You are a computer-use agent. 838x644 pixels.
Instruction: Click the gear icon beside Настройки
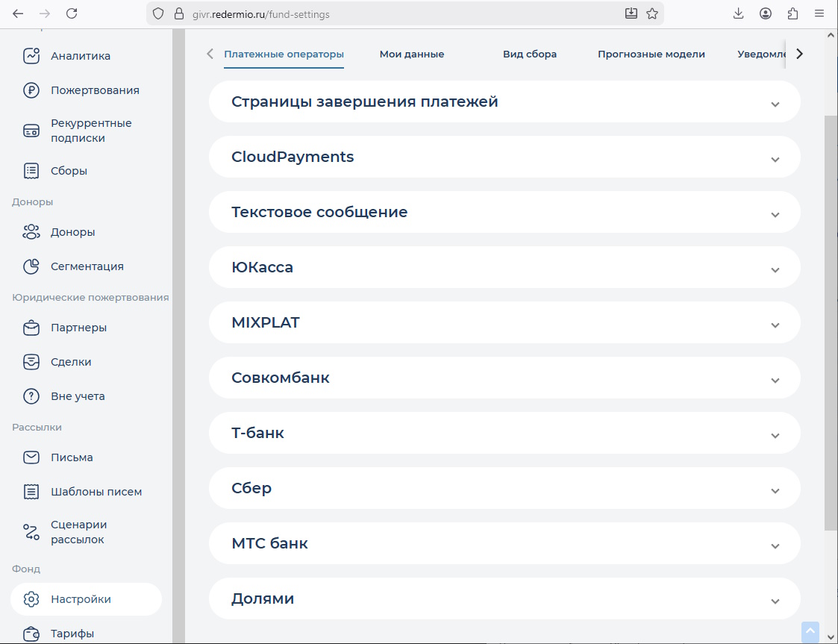click(31, 599)
